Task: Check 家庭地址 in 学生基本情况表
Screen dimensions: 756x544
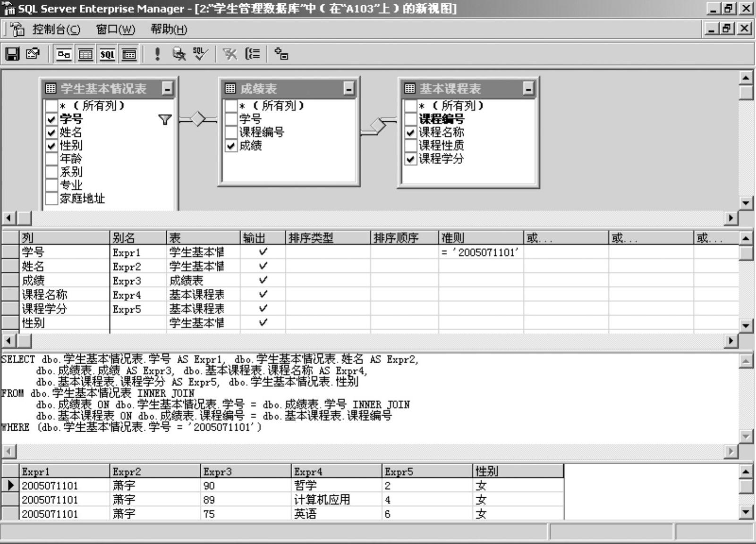Action: [51, 199]
